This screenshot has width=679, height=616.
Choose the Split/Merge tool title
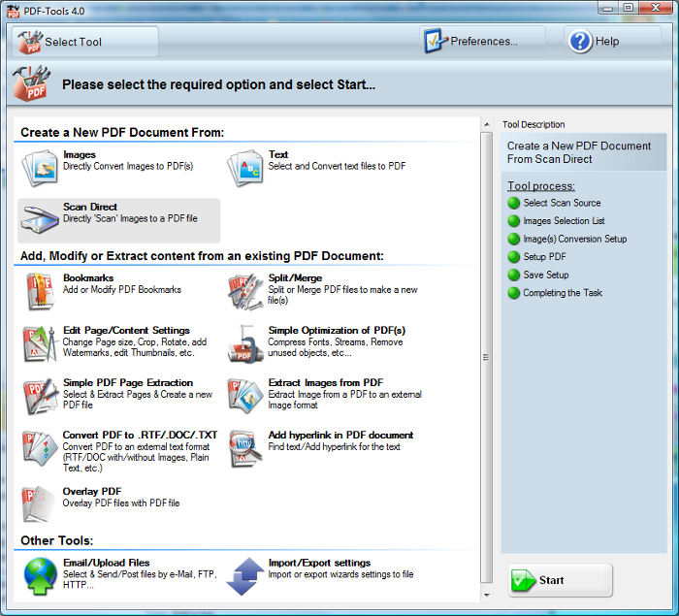(295, 278)
